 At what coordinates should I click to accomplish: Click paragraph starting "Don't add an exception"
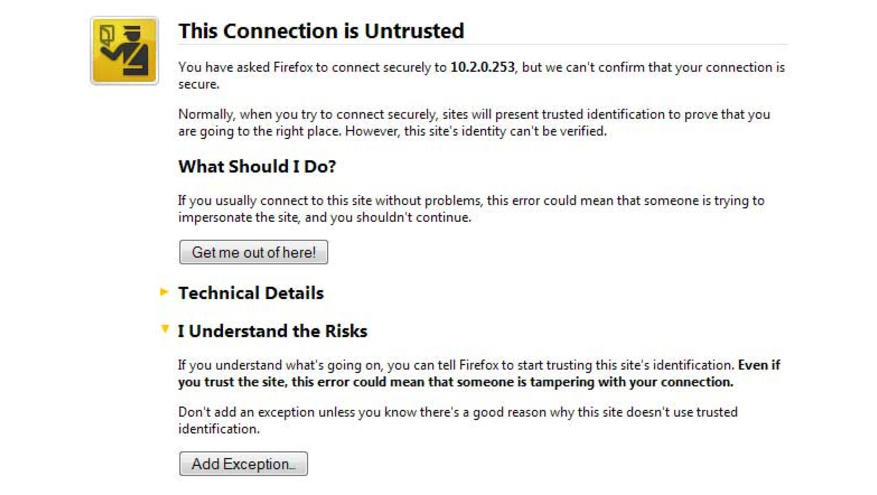pos(458,420)
